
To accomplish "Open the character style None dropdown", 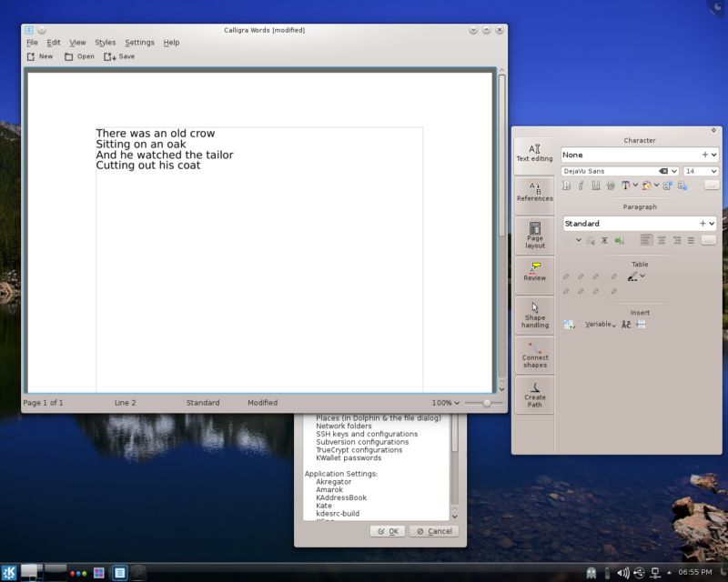I will [714, 155].
